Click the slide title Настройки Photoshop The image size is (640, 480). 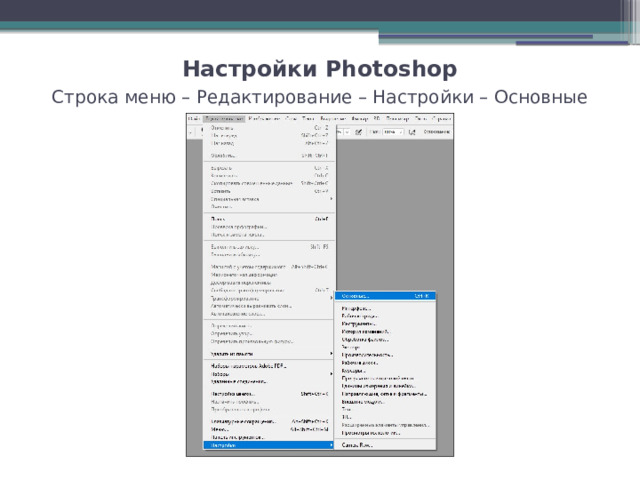coord(320,69)
